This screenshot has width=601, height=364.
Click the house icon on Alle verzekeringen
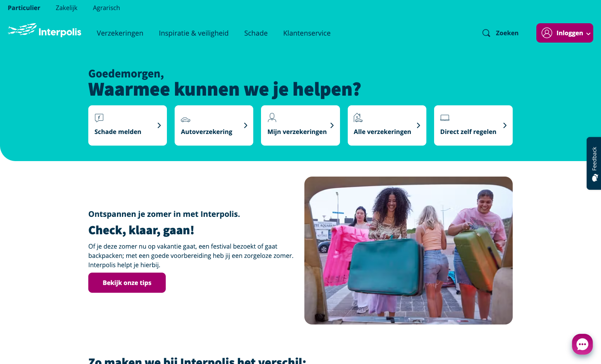358,117
